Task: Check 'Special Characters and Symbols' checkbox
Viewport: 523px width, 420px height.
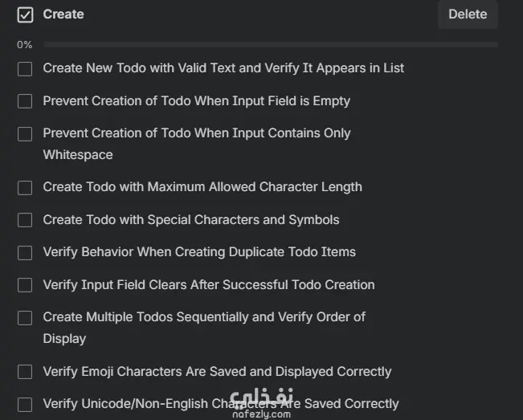Action: (x=25, y=220)
